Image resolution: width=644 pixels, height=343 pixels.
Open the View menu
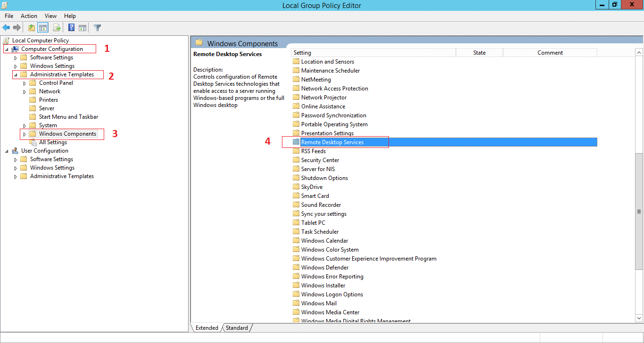(x=50, y=16)
